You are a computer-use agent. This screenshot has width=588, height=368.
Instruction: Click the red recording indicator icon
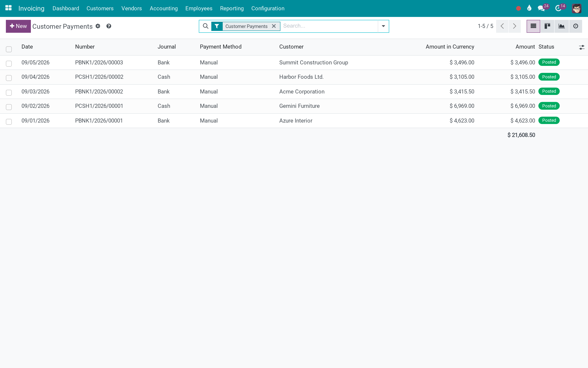pyautogui.click(x=518, y=8)
